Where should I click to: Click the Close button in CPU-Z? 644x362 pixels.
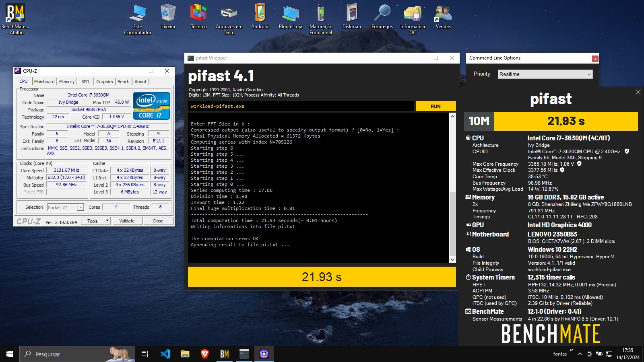[158, 221]
